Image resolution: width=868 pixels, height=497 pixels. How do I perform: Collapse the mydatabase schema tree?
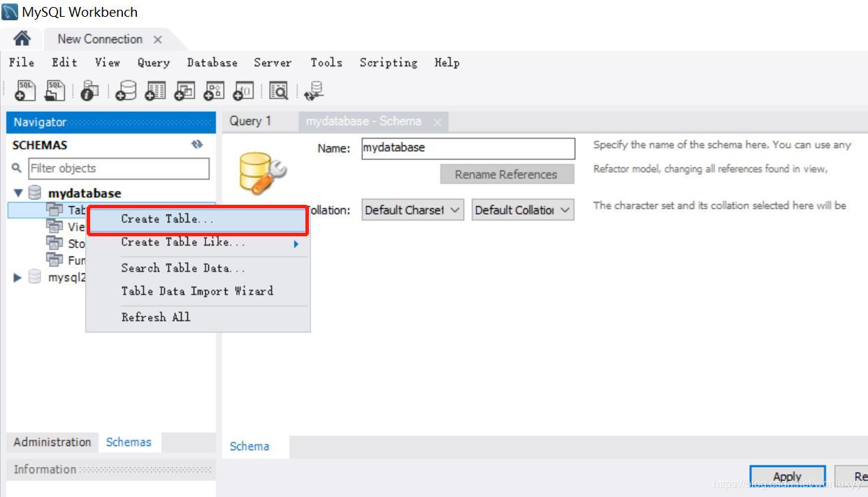point(19,193)
